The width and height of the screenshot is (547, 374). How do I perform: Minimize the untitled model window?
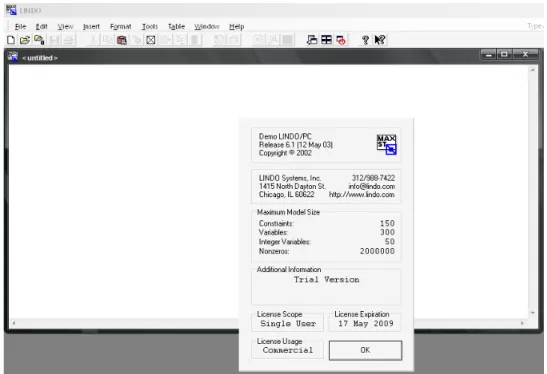coord(489,54)
